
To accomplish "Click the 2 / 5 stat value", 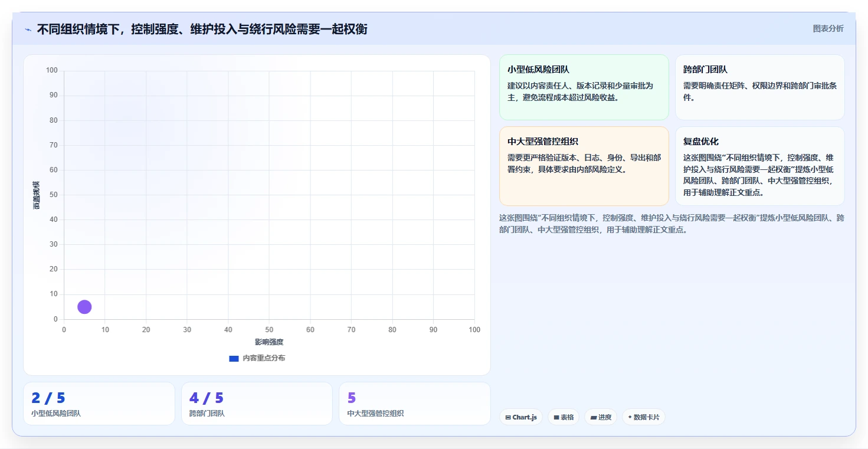I will [x=48, y=398].
